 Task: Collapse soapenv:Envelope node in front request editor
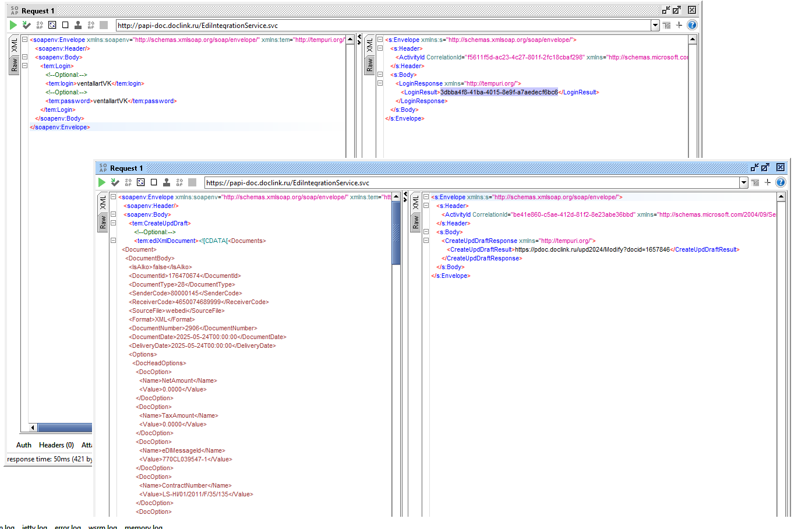click(114, 197)
